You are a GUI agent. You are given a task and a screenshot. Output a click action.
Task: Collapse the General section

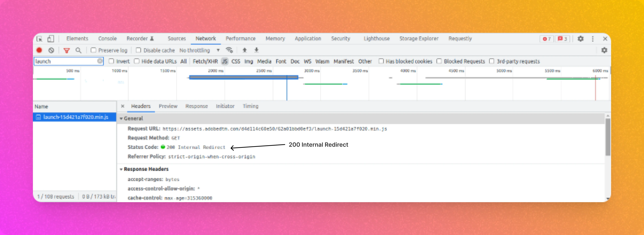click(x=121, y=118)
